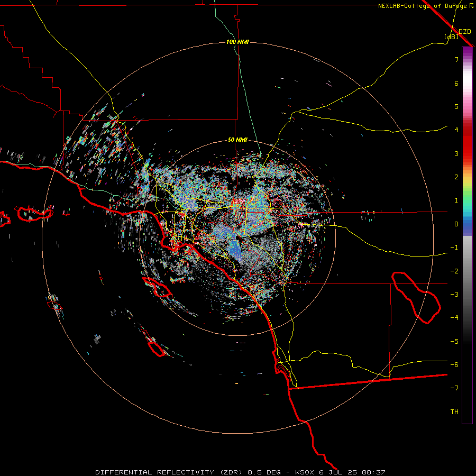The width and height of the screenshot is (476, 476).
Task: Click the DZD product label
Action: tap(465, 32)
